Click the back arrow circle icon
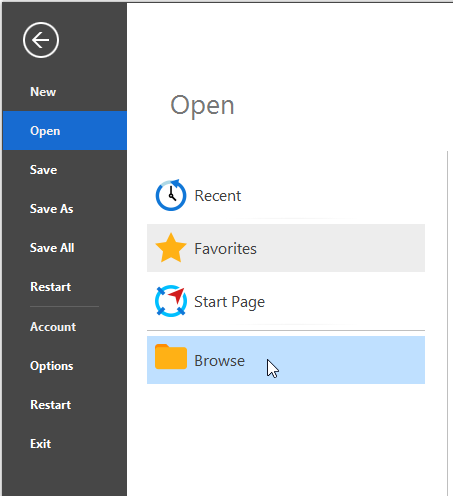 click(41, 40)
